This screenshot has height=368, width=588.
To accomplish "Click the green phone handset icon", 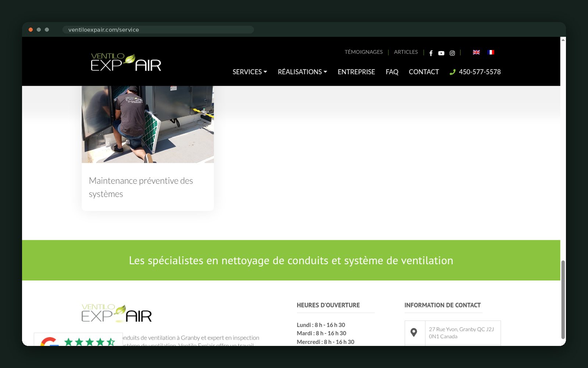I will 452,72.
